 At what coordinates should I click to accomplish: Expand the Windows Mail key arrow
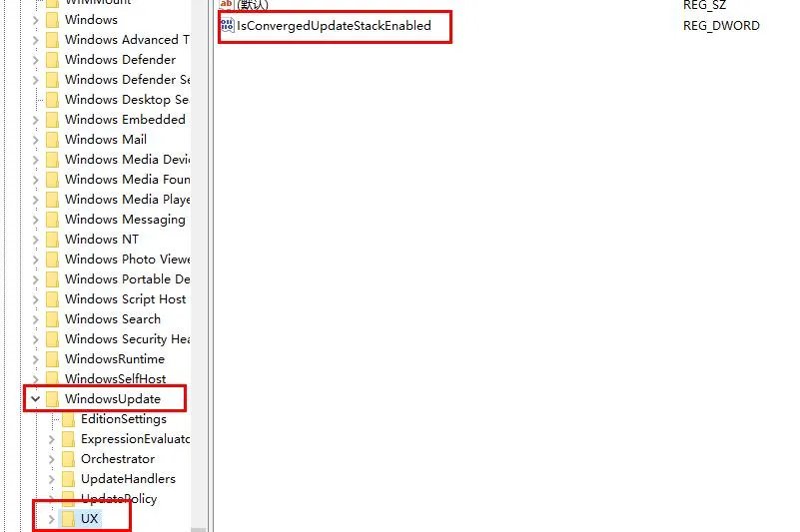(36, 140)
